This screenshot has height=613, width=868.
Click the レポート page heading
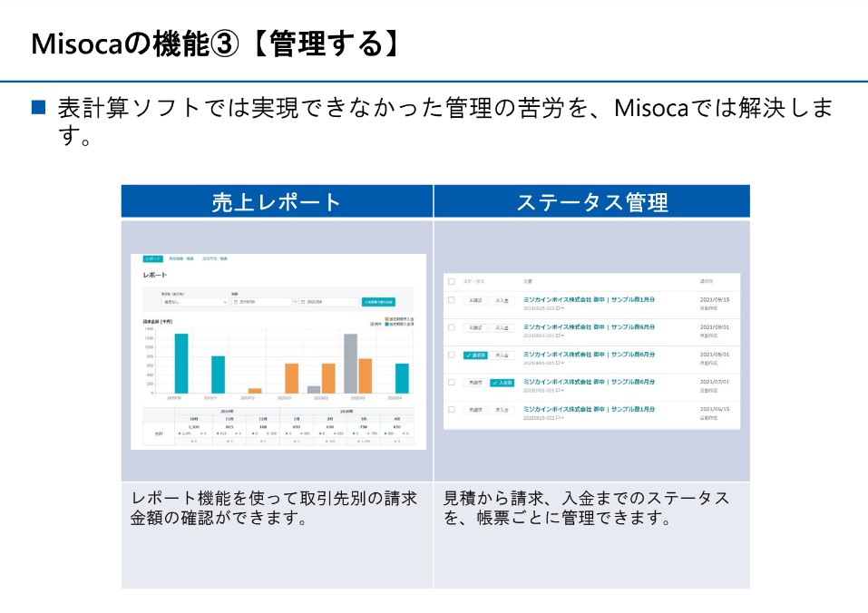(x=155, y=275)
